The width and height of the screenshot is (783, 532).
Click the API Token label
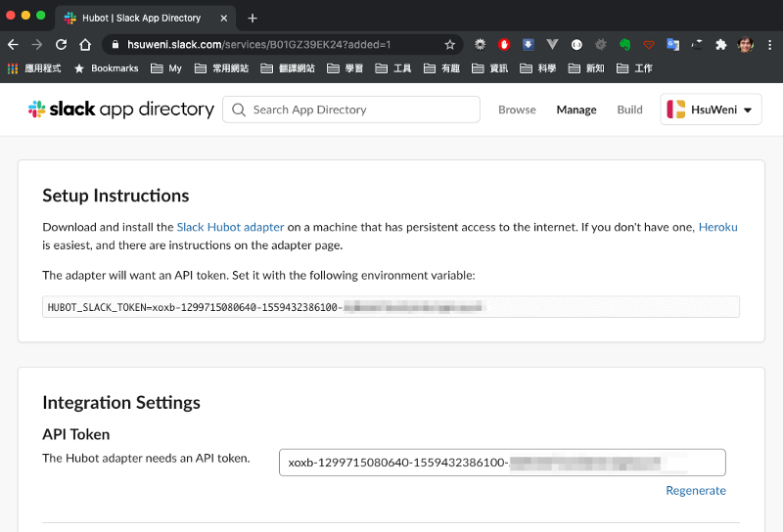click(x=76, y=434)
